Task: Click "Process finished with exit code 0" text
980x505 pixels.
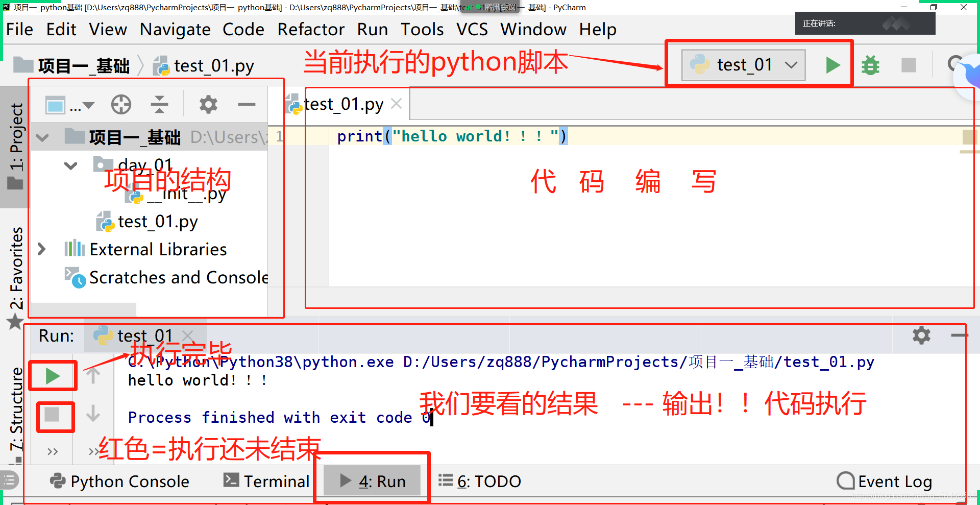Action: click(x=279, y=418)
